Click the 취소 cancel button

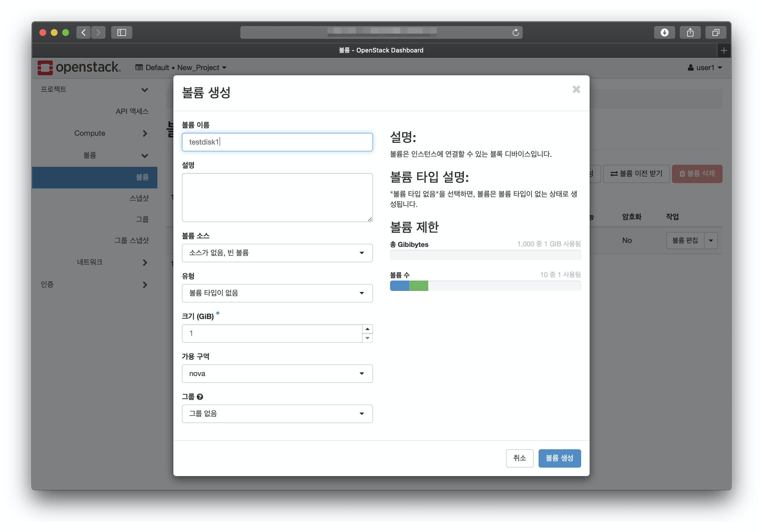[520, 458]
